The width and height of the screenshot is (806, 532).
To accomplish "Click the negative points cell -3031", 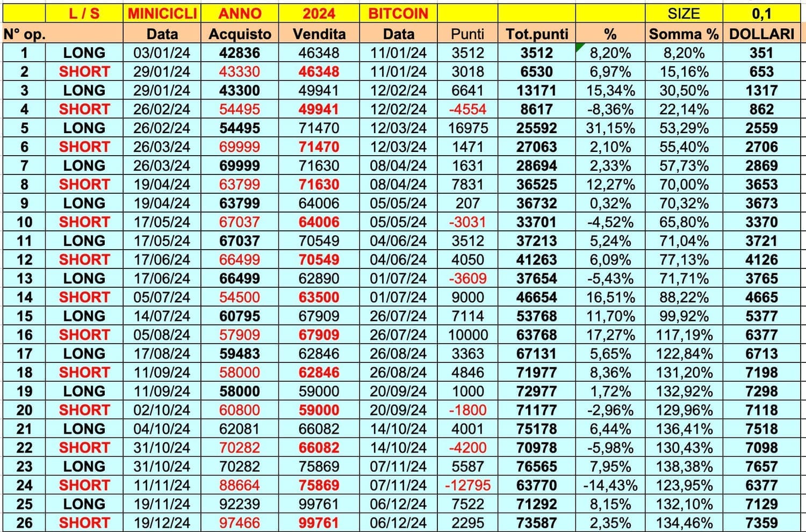I will click(467, 222).
